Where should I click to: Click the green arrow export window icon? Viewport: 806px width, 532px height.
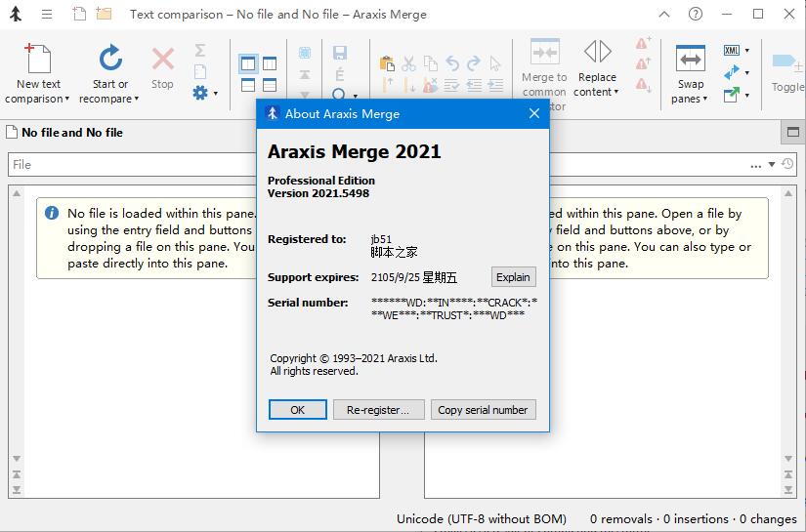pos(732,95)
